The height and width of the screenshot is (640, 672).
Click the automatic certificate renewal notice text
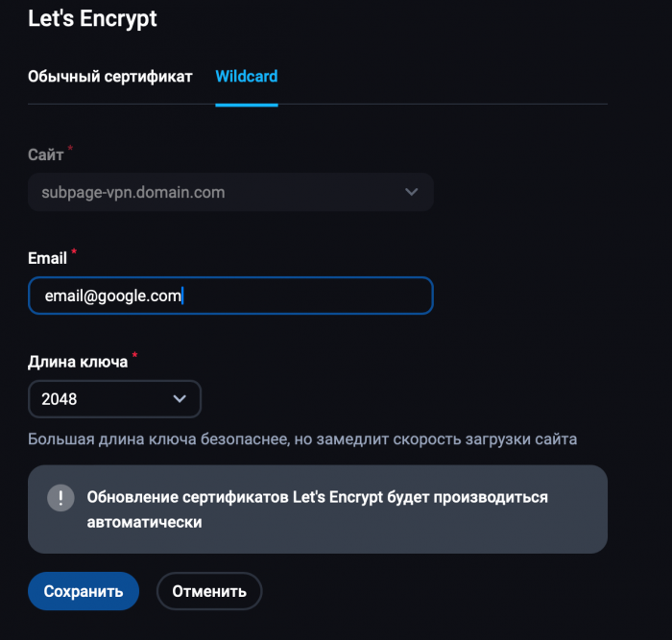click(x=317, y=510)
